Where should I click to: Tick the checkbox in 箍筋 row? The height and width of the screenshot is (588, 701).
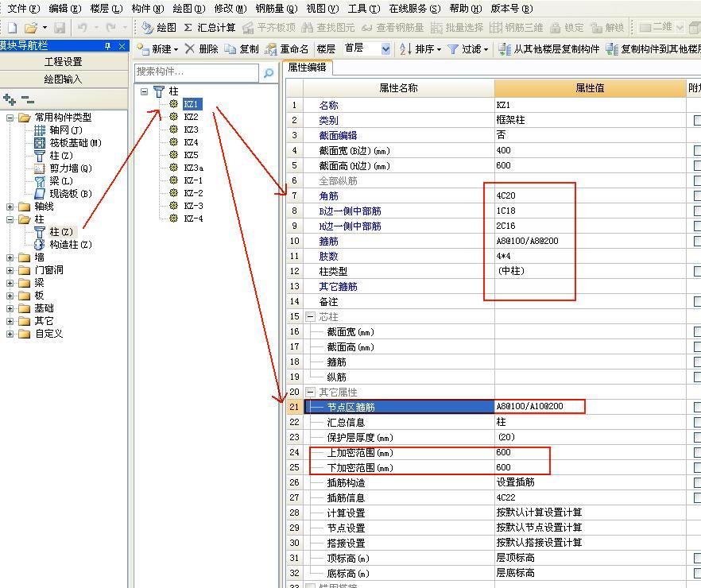coord(697,242)
